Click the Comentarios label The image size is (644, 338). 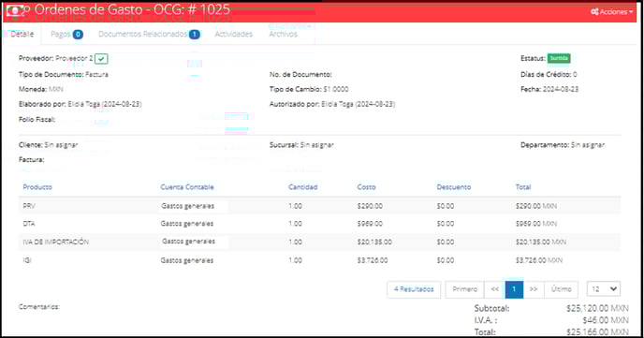39,307
